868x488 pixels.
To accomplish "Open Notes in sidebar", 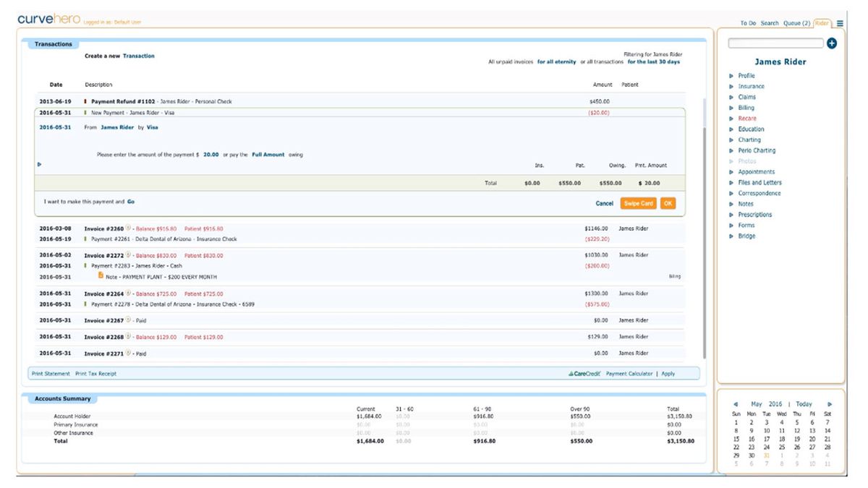I will [746, 204].
